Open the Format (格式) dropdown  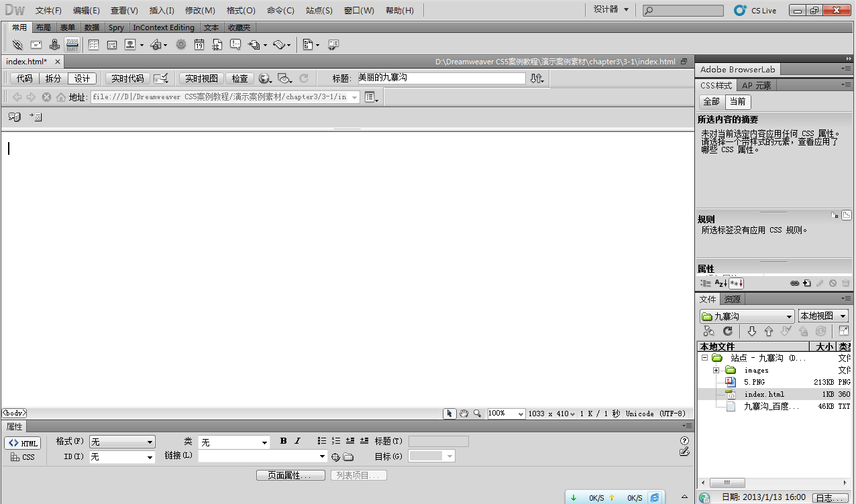click(x=122, y=442)
